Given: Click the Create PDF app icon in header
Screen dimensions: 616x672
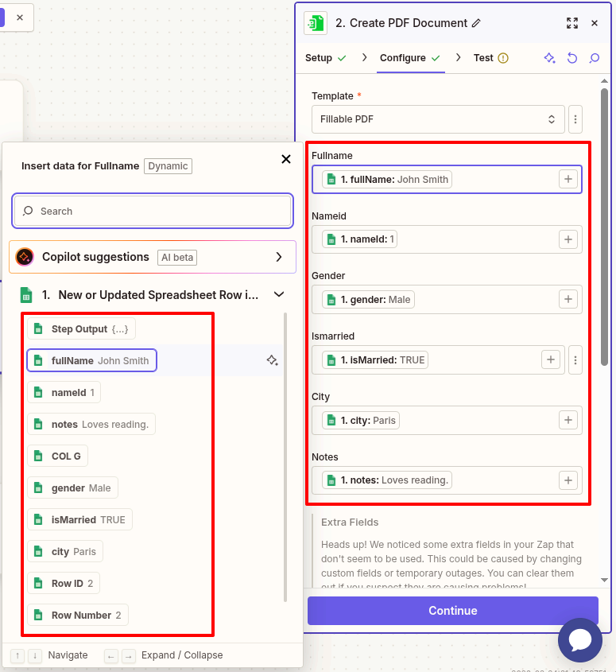Looking at the screenshot, I should click(316, 23).
